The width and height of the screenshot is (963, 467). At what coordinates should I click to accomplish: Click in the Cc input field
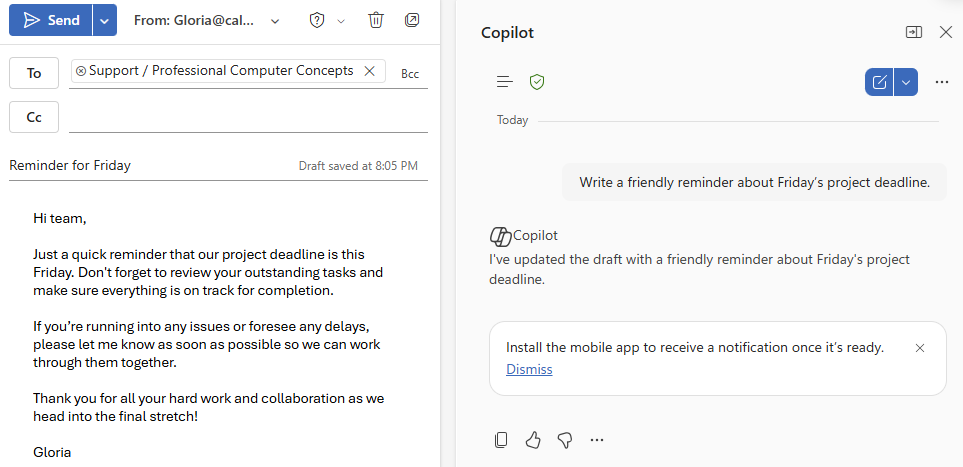[248, 117]
